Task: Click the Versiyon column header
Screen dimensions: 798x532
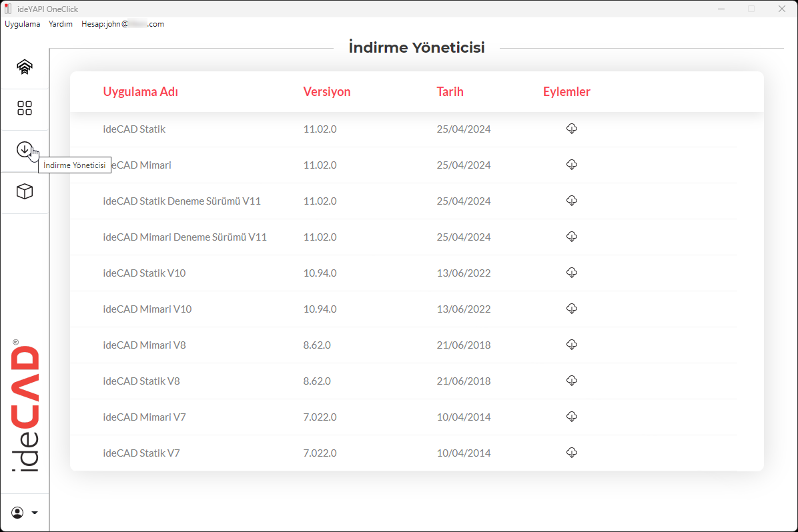Action: click(326, 92)
